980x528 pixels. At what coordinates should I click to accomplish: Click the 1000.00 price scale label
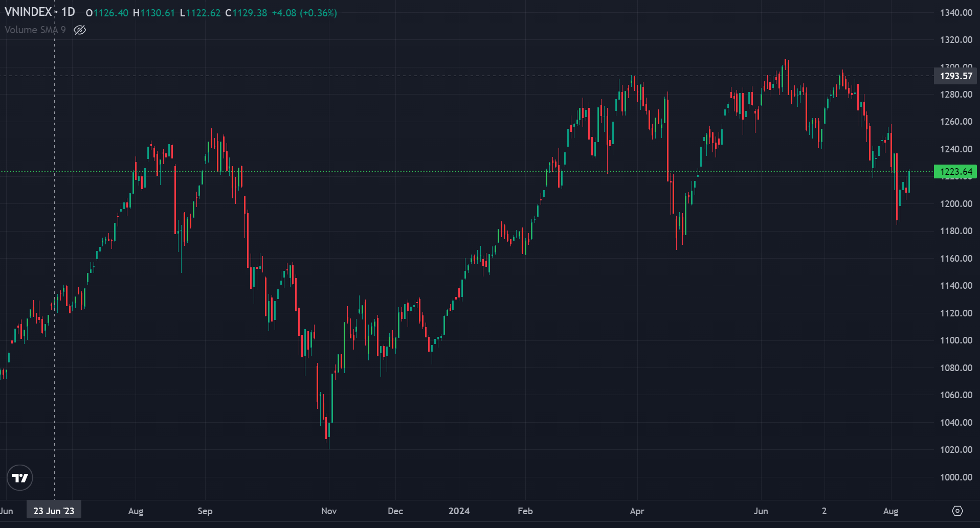[956, 477]
